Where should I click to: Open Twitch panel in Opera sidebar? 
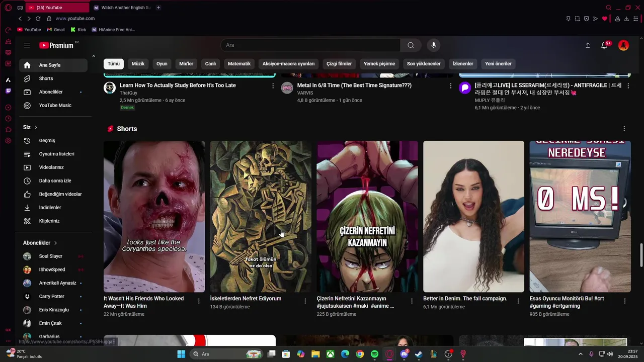click(8, 91)
